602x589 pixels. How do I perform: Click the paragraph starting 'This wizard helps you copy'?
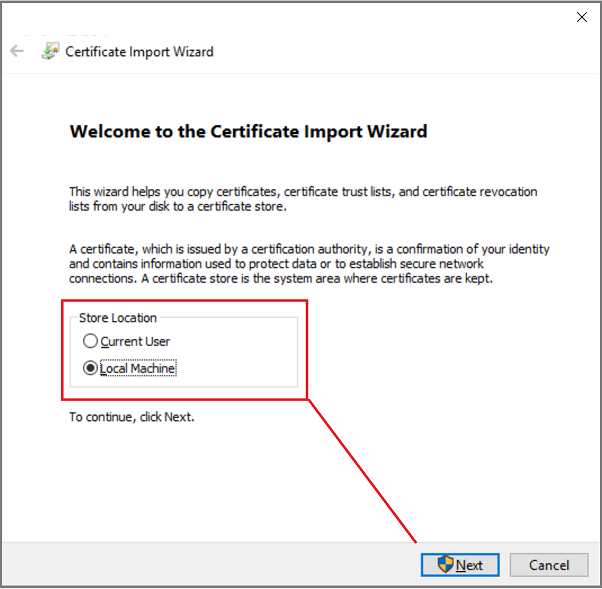tap(303, 199)
